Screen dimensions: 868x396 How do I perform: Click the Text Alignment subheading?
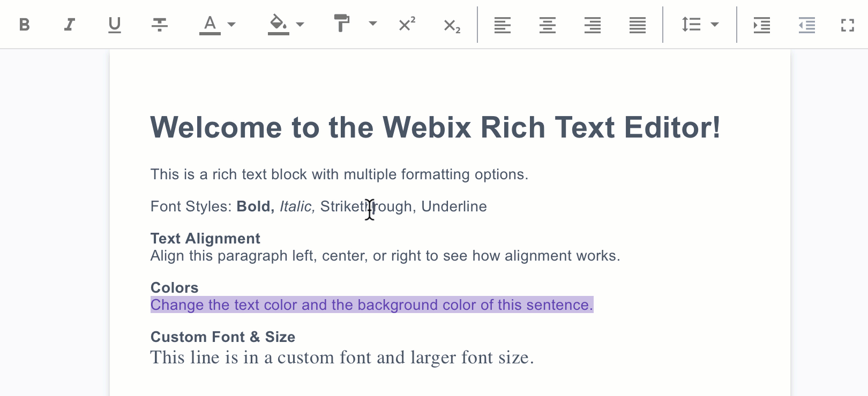click(x=205, y=239)
